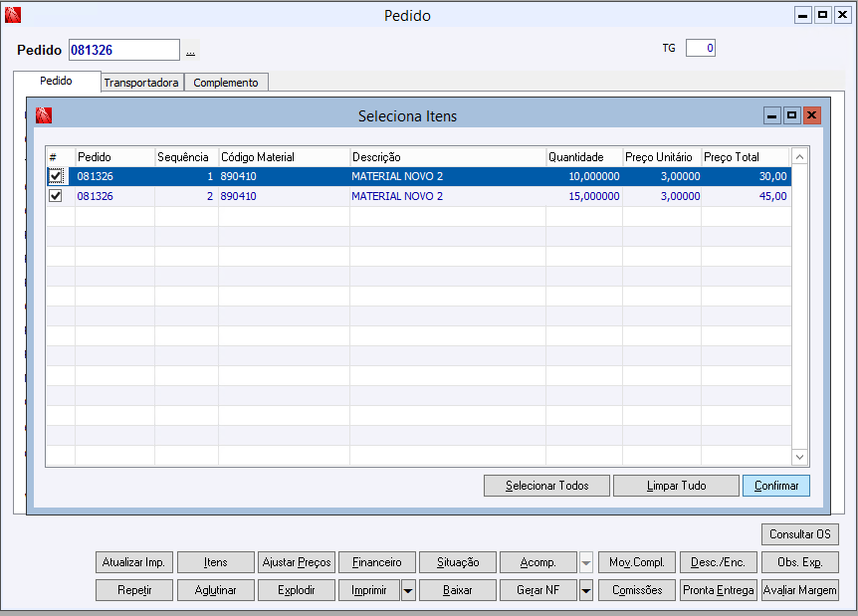Maximize the Seleciona Itens dialog
Image resolution: width=858 pixels, height=616 pixels.
coord(791,115)
